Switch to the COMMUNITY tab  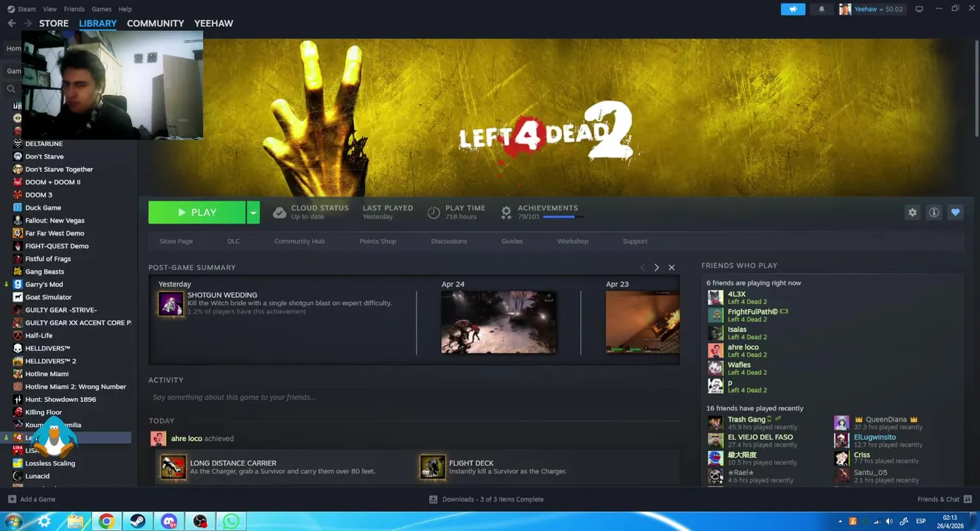pyautogui.click(x=156, y=23)
